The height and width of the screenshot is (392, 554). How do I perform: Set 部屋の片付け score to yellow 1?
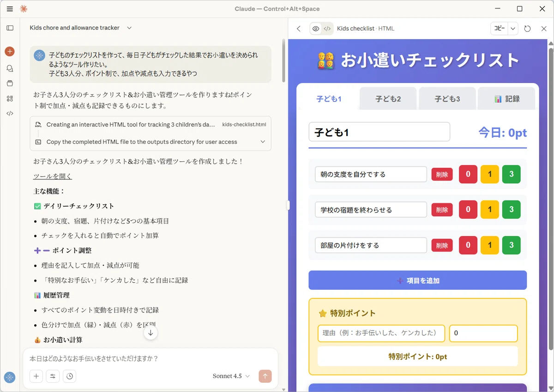tap(490, 245)
